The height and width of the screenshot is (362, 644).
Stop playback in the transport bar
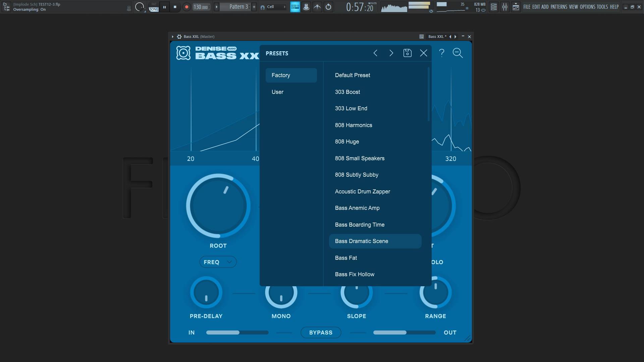point(175,7)
